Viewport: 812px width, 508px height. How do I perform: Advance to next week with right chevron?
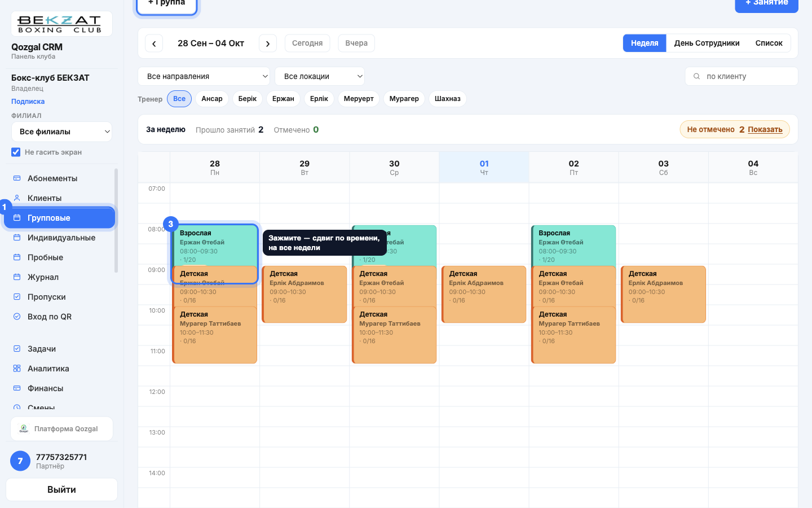tap(268, 43)
